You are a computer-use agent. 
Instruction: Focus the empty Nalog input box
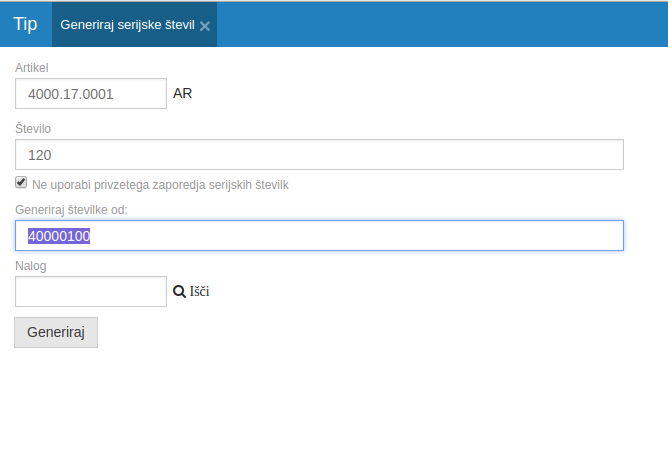90,292
